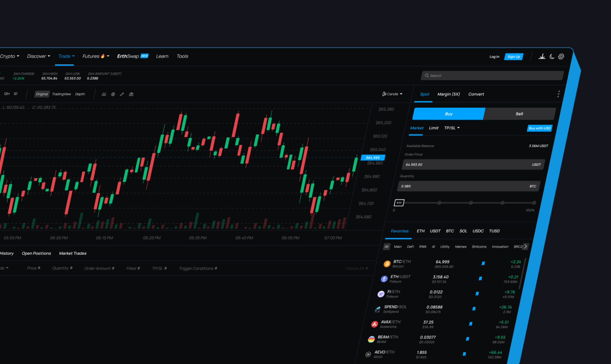This screenshot has height=364, width=611.
Task: Click the Sign Up button
Action: pos(513,56)
